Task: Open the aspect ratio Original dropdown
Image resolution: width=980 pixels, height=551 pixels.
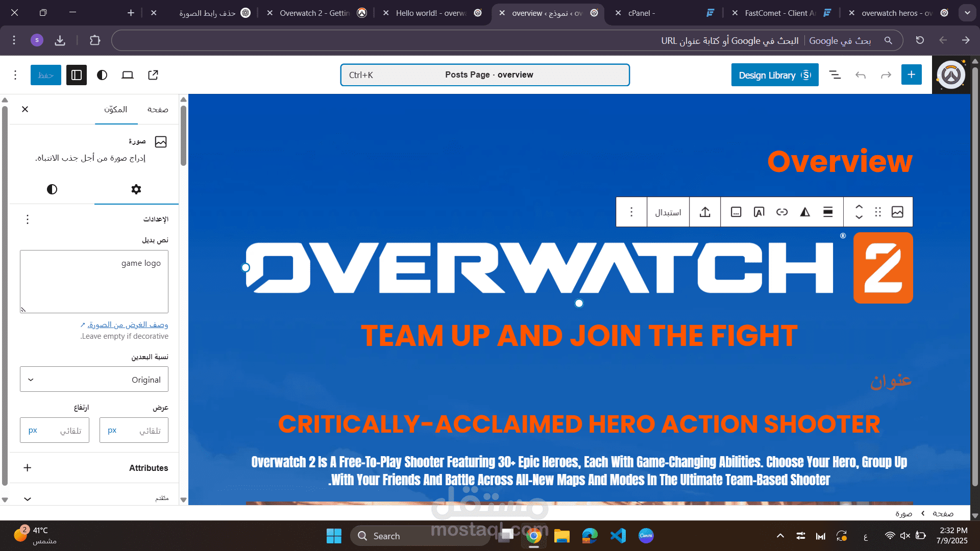Action: [94, 380]
